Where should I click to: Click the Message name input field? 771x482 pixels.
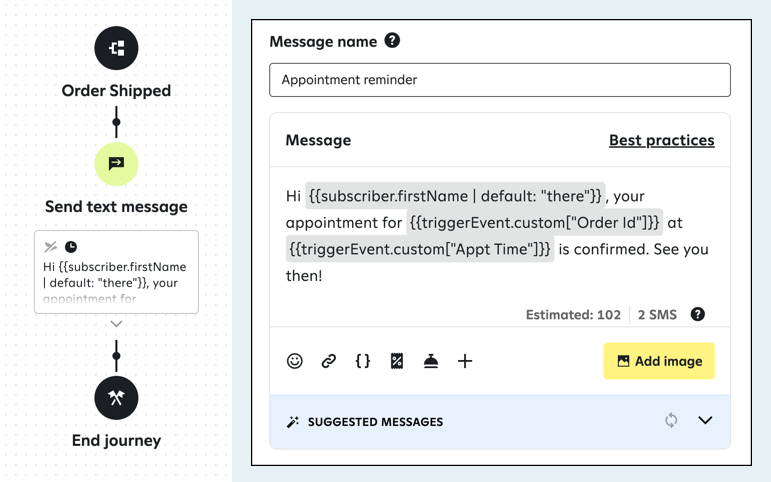point(499,80)
